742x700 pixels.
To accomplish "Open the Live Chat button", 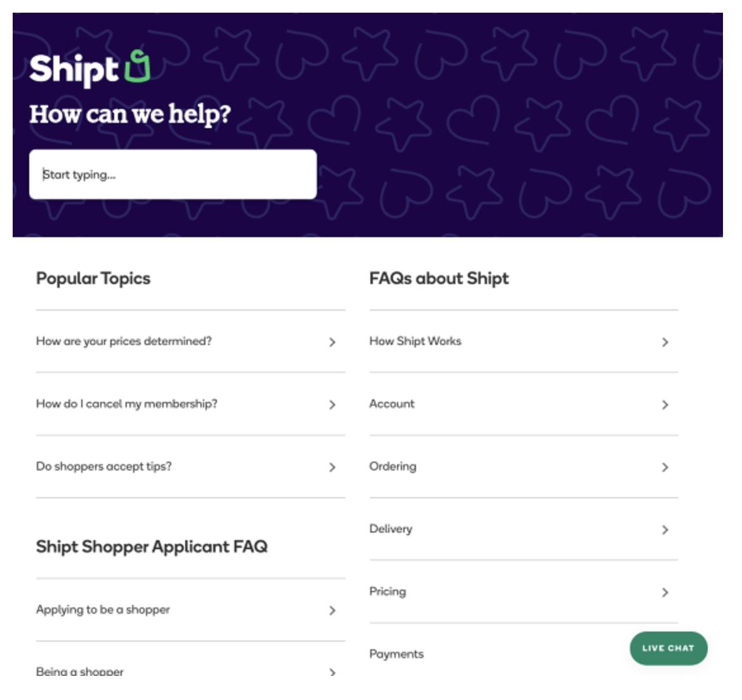I will coord(668,648).
